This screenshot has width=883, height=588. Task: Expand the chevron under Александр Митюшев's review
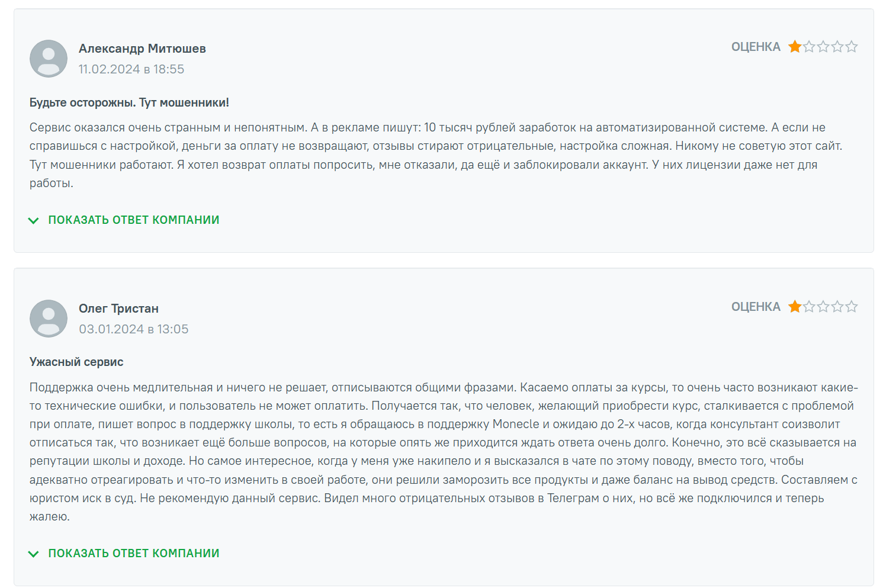click(x=34, y=220)
